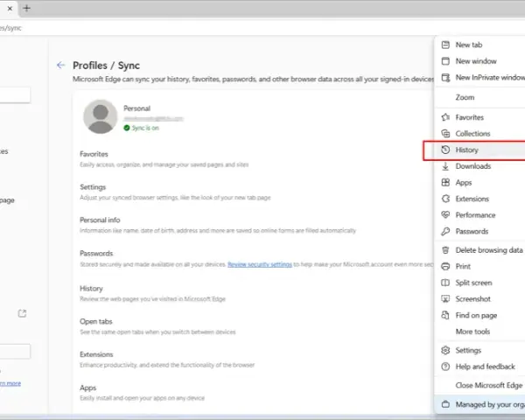Screen dimensions: 525x420
Task: Click the Print printer icon
Action: tap(445, 266)
